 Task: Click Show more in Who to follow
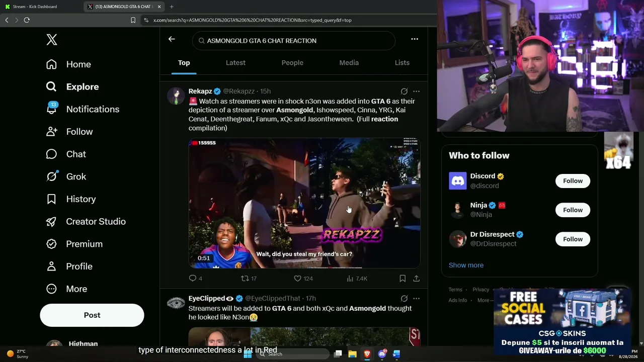466,265
